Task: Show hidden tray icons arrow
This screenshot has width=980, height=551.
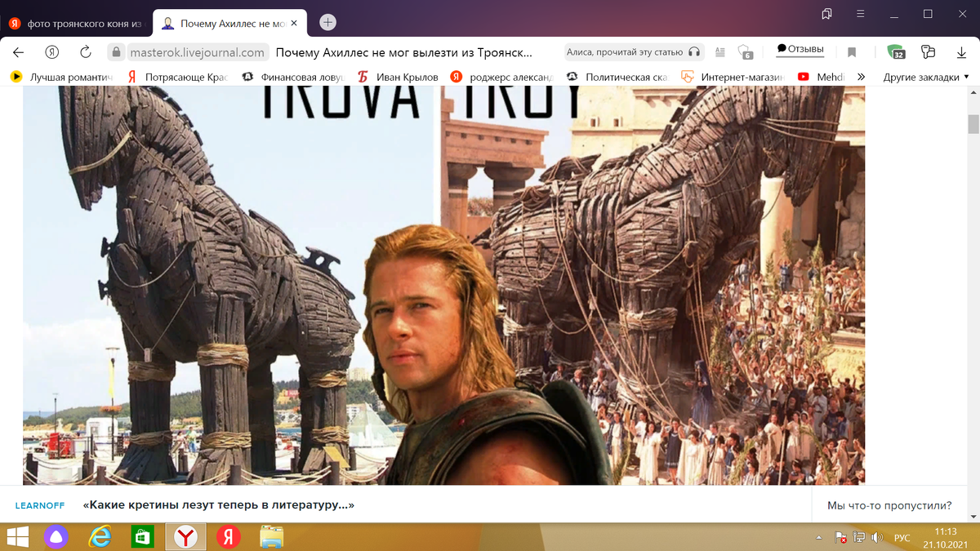Action: pyautogui.click(x=819, y=538)
